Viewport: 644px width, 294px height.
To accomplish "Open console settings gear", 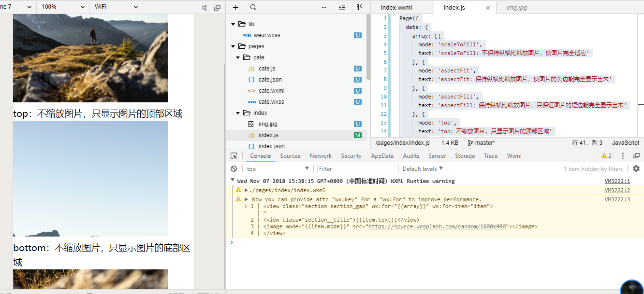I will coord(636,168).
